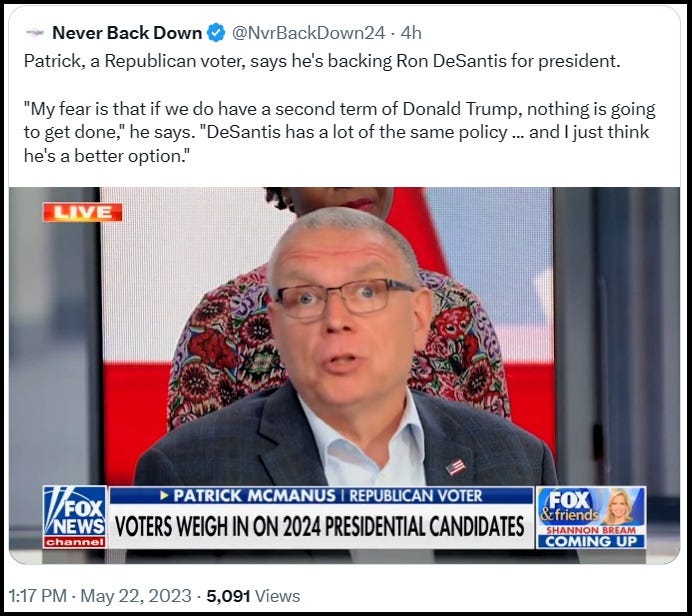Click the blue verified checkmark badge

(216, 33)
